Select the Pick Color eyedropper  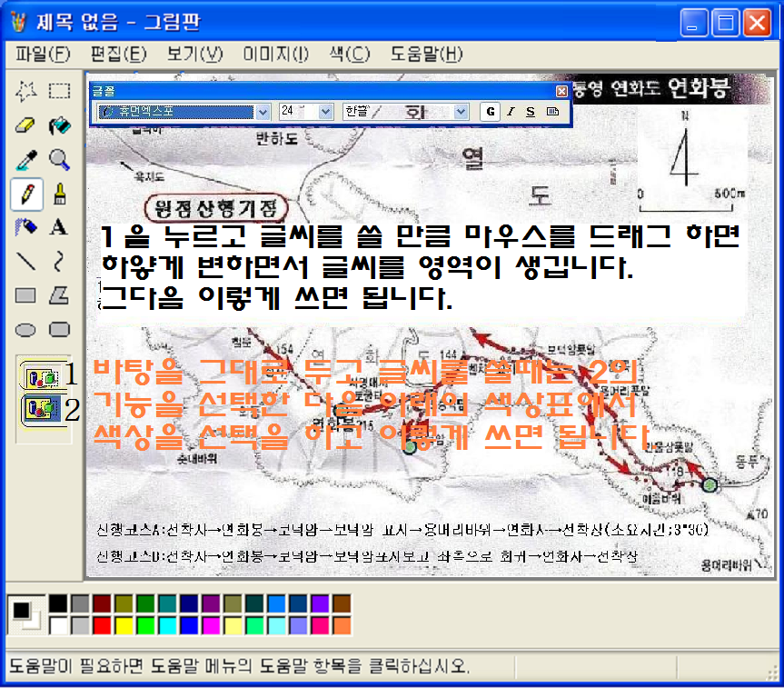25,160
